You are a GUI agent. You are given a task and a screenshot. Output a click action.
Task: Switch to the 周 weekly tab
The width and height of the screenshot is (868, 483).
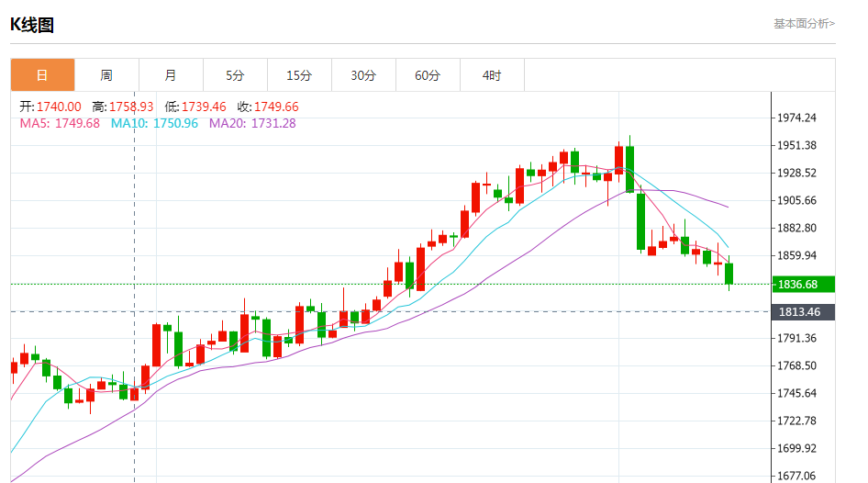click(x=106, y=75)
